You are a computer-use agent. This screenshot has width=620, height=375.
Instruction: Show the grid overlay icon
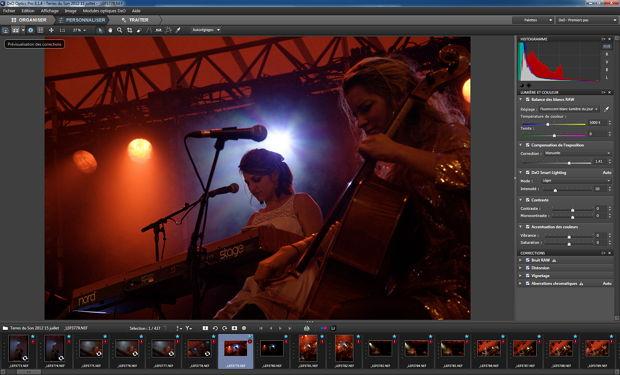(40, 30)
